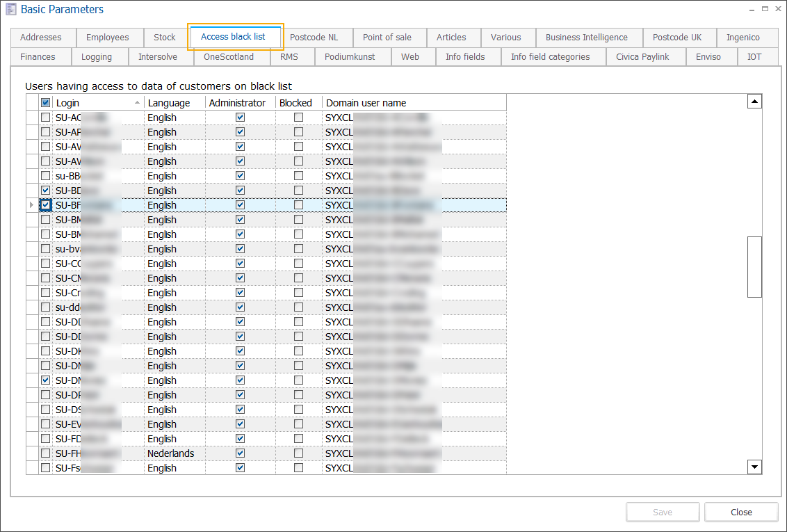
Task: Open the Civica Paylink tab
Action: point(645,56)
